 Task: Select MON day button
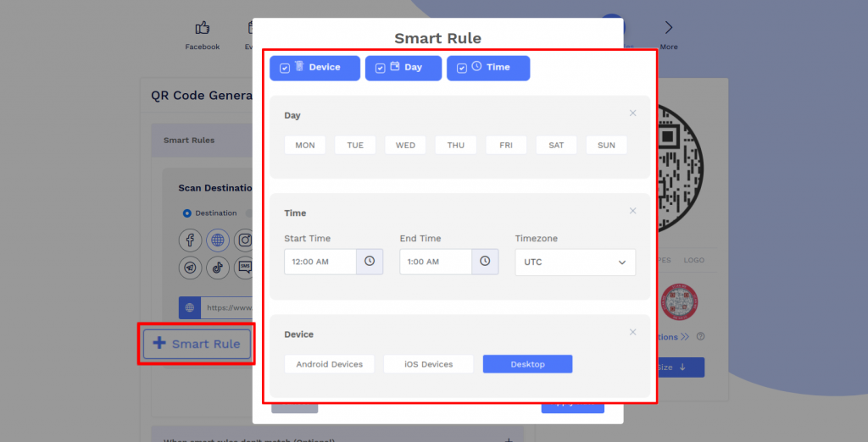pos(305,145)
